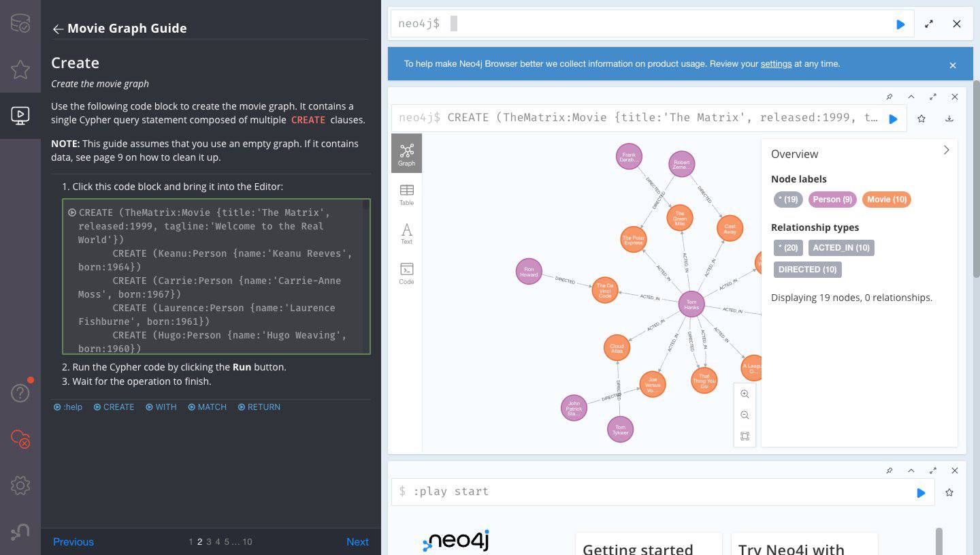Collapse the CREATE result frame
Screen dimensions: 980x555
[911, 97]
